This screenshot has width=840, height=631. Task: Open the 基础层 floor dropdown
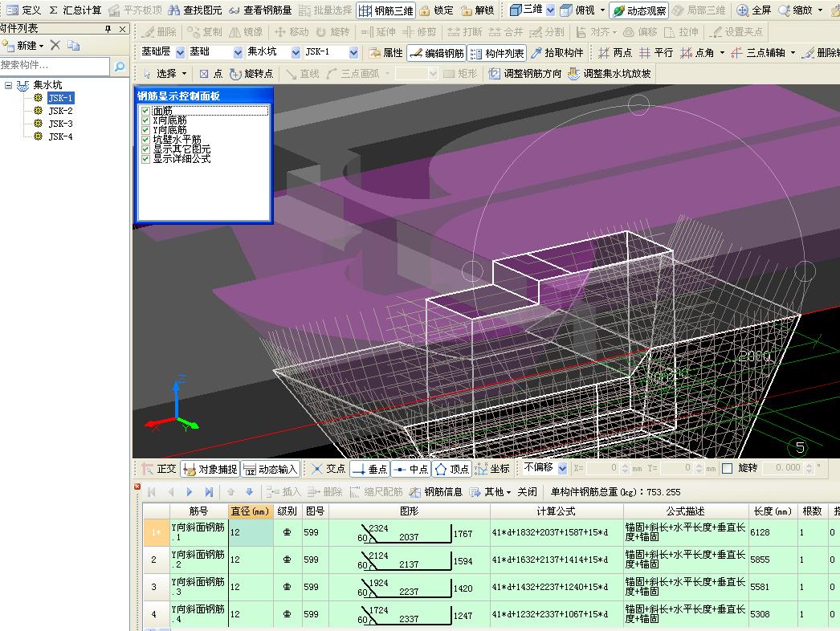tap(180, 53)
